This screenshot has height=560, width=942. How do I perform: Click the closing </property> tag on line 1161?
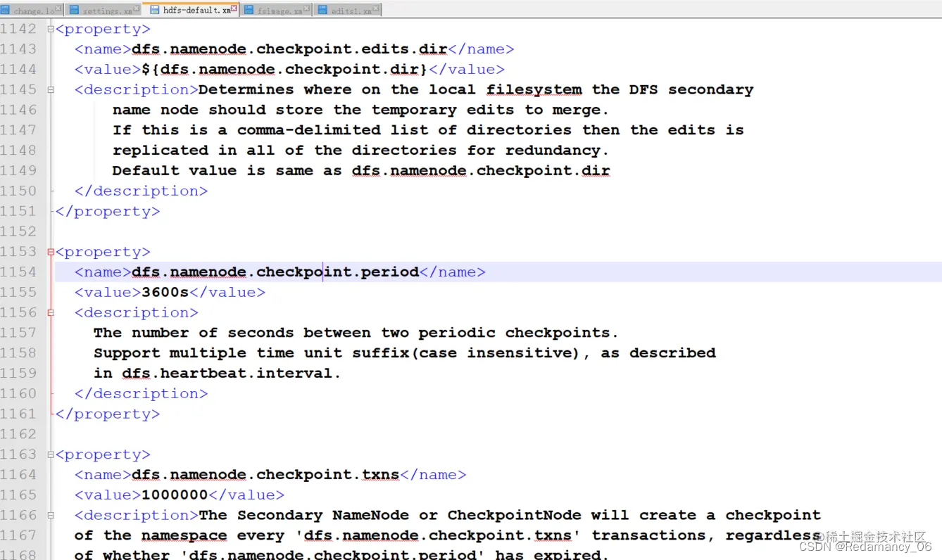108,414
